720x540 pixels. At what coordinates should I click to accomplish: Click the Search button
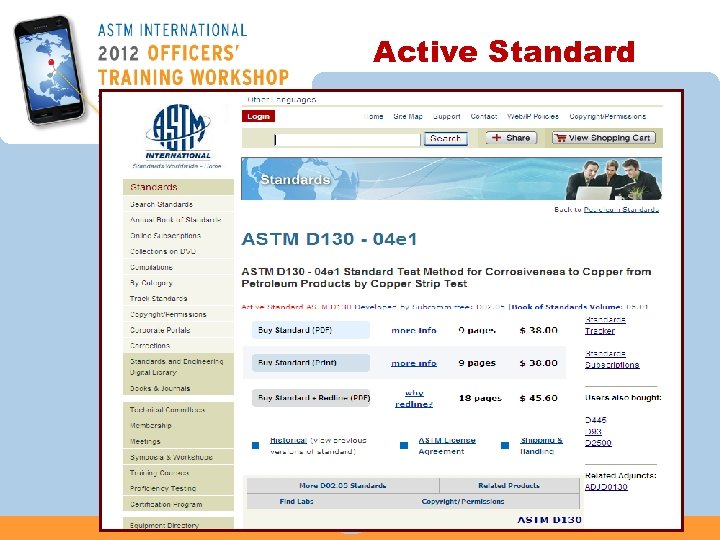(445, 139)
